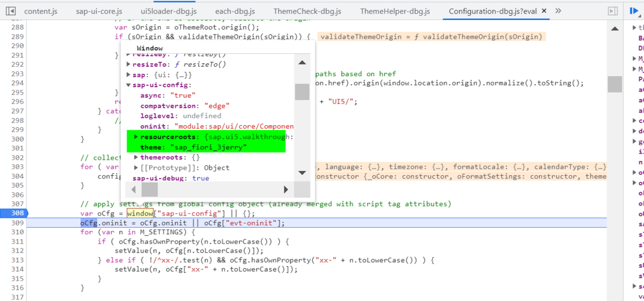The width and height of the screenshot is (644, 301).
Task: Click the popup's horizontal scroll right arrow
Action: (286, 190)
